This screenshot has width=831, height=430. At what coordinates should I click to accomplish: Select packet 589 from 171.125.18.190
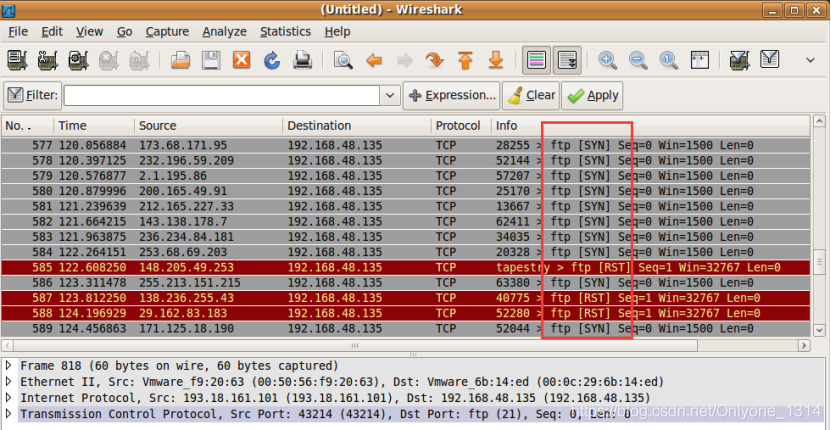406,329
